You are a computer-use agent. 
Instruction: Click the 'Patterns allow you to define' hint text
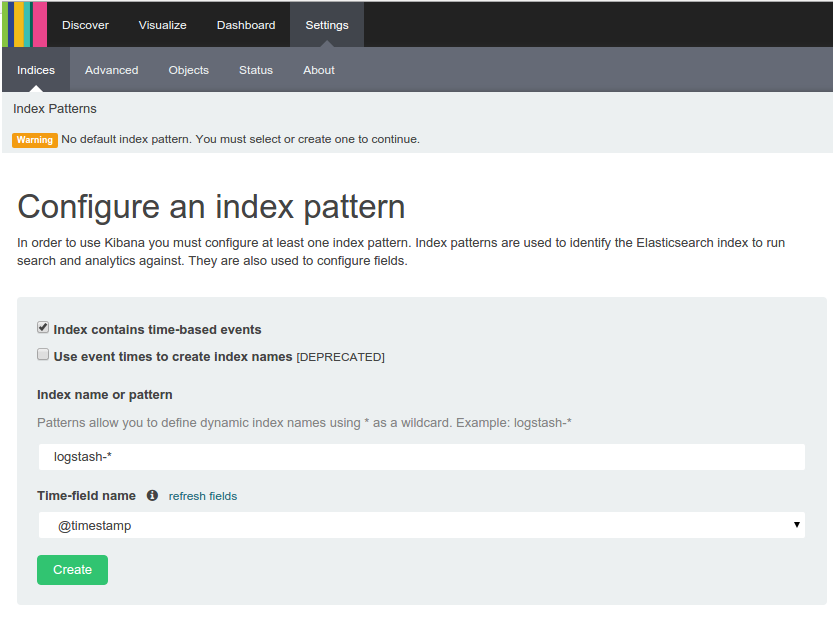click(304, 423)
